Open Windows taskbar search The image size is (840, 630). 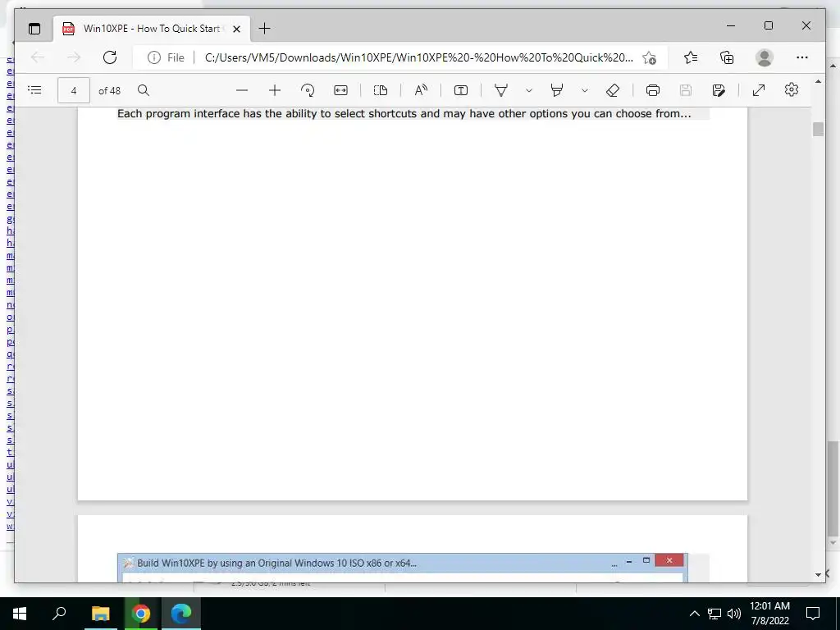(59, 614)
